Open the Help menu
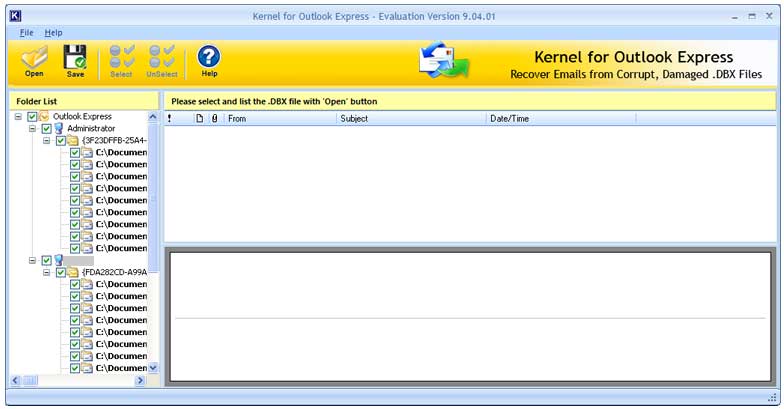Viewport: 784px width, 409px height. [x=54, y=33]
